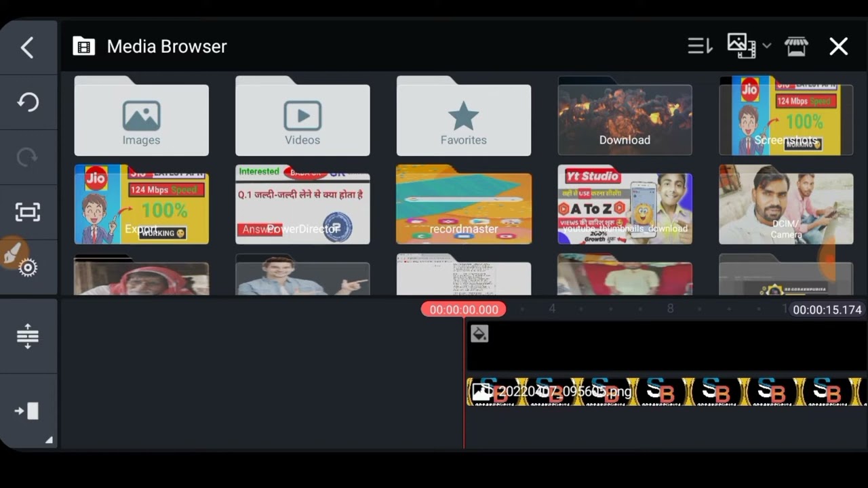The image size is (868, 488).
Task: Open the sort order icon
Action: [x=700, y=46]
